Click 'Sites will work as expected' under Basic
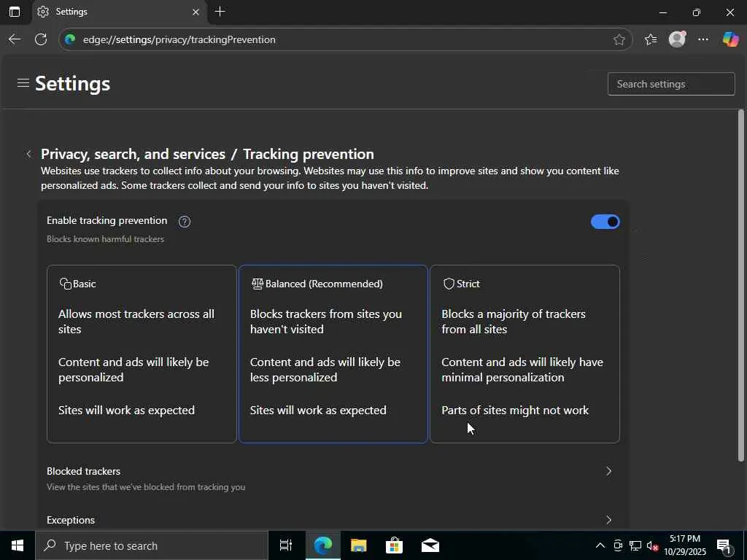Image resolution: width=747 pixels, height=560 pixels. coord(126,410)
